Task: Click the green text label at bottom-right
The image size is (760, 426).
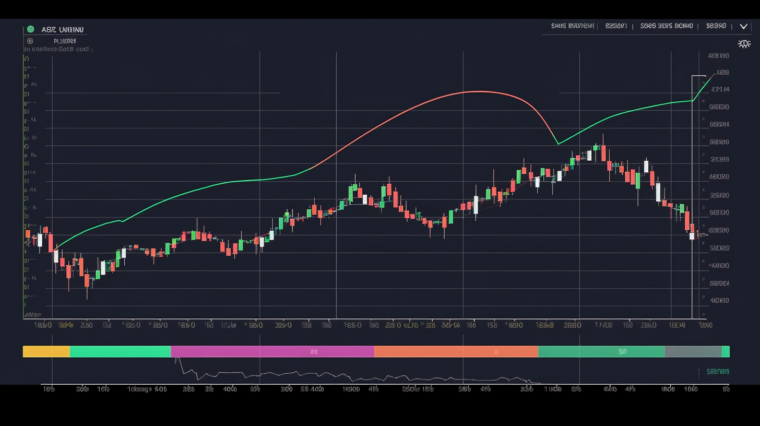Action: click(717, 371)
